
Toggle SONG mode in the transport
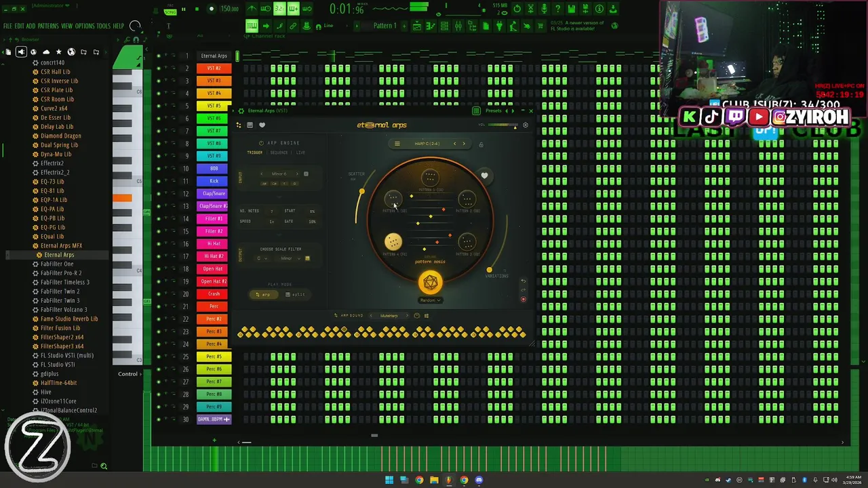tap(170, 12)
